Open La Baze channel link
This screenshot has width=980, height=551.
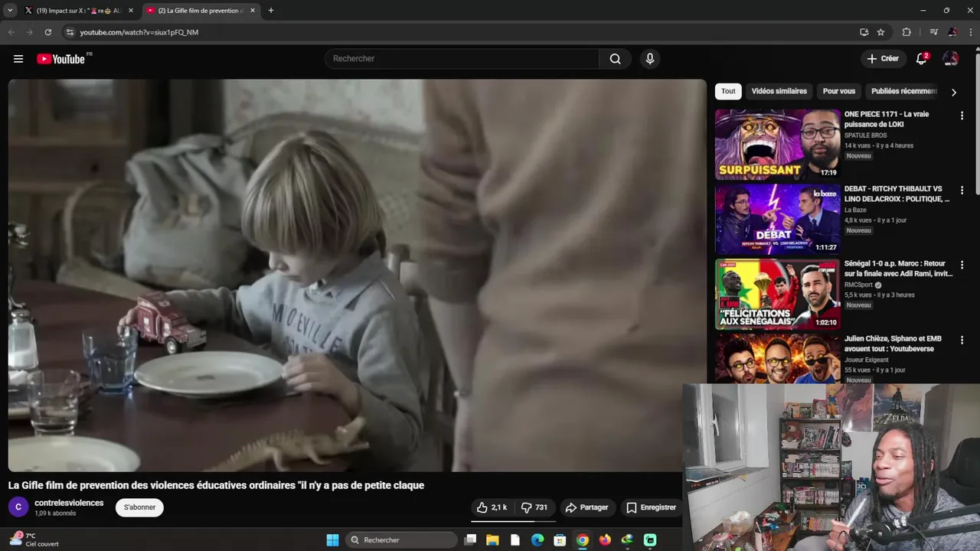855,210
